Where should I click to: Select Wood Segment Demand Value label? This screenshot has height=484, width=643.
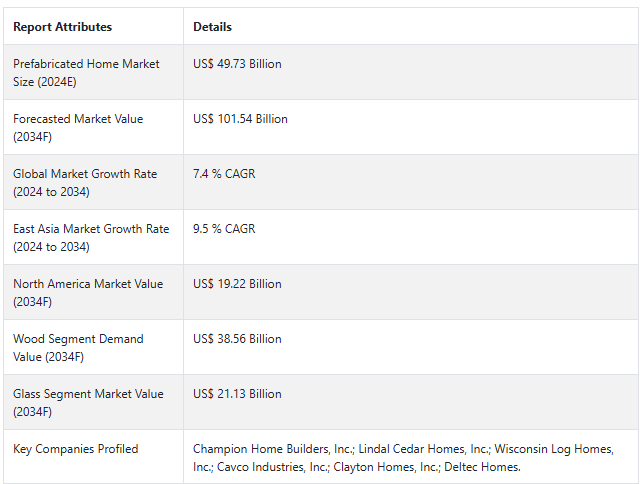(x=78, y=347)
